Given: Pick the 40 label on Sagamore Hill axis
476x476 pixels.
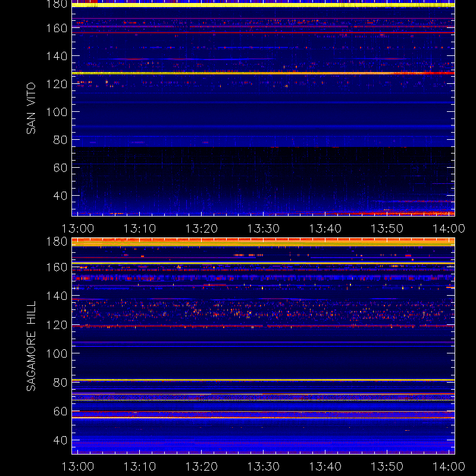Looking at the screenshot, I should pos(61,440).
